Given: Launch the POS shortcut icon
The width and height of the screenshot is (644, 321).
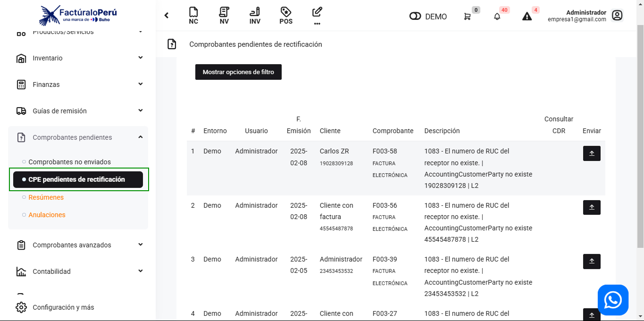Looking at the screenshot, I should [286, 16].
